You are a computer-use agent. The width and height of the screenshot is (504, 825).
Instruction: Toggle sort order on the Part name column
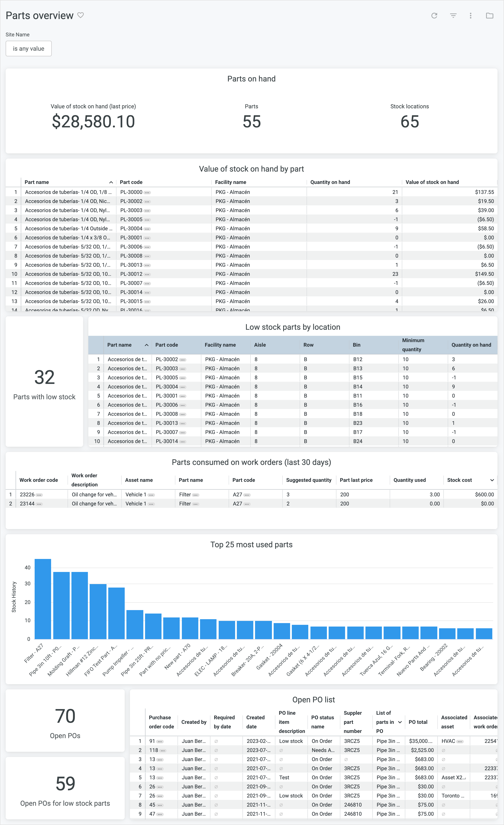tap(111, 182)
